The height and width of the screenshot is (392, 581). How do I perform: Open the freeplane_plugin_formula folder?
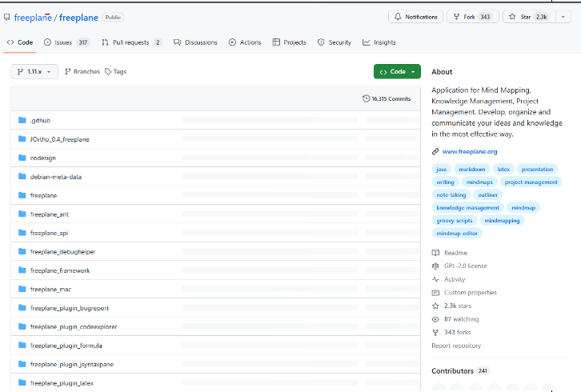tap(66, 346)
